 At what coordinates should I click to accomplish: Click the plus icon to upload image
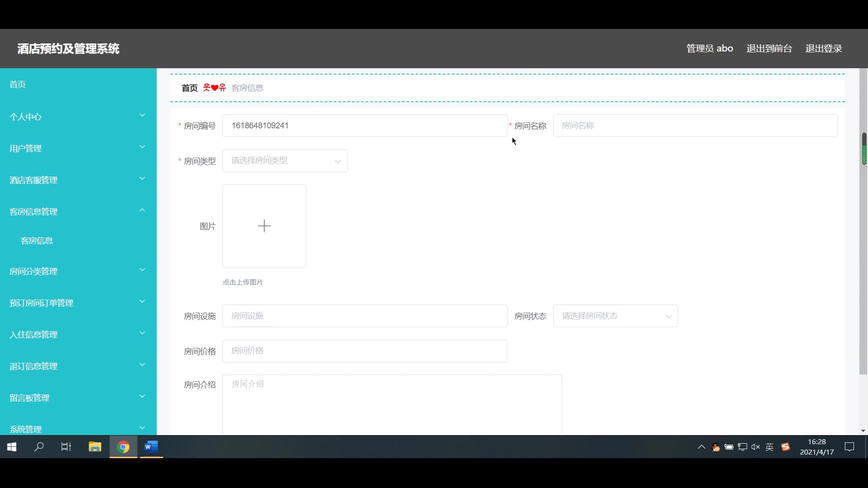264,226
